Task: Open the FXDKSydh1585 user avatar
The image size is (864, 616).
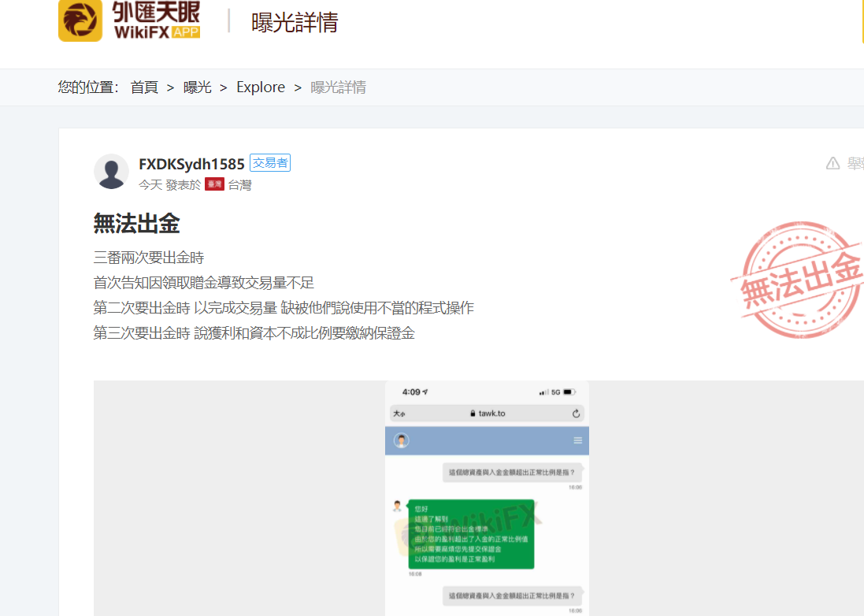Action: click(111, 171)
